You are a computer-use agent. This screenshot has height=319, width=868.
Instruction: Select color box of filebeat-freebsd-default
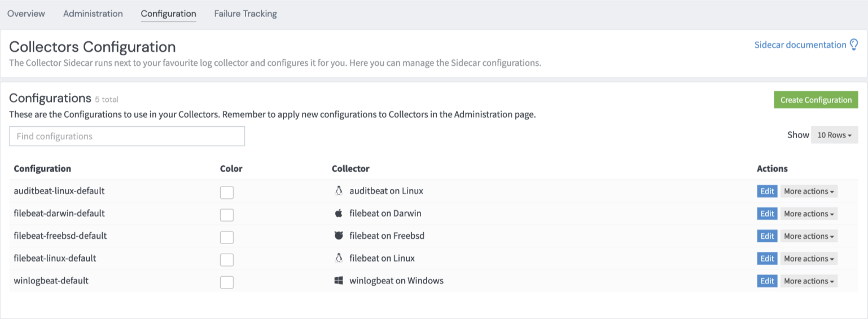pyautogui.click(x=227, y=237)
